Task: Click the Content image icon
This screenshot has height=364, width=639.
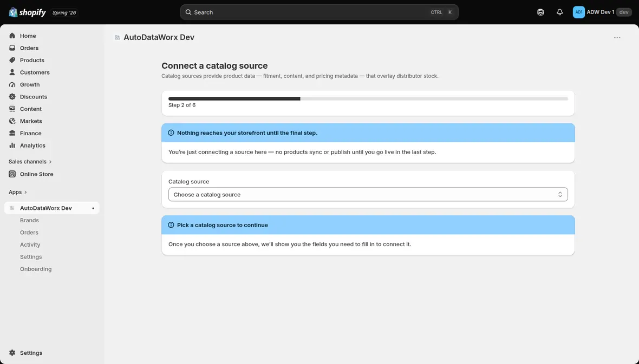Action: click(12, 109)
